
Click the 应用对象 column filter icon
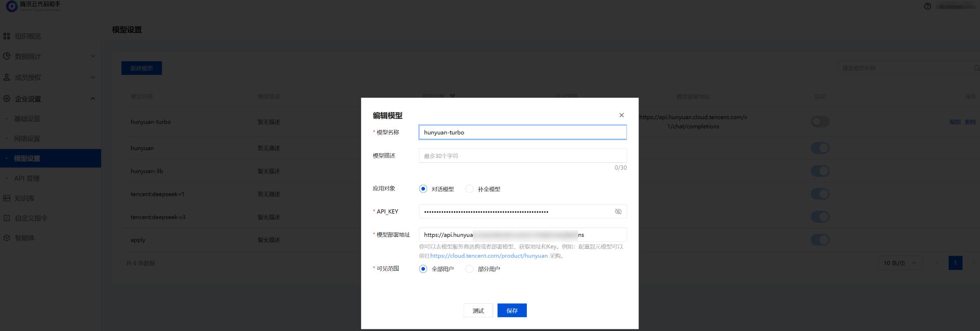(x=452, y=96)
